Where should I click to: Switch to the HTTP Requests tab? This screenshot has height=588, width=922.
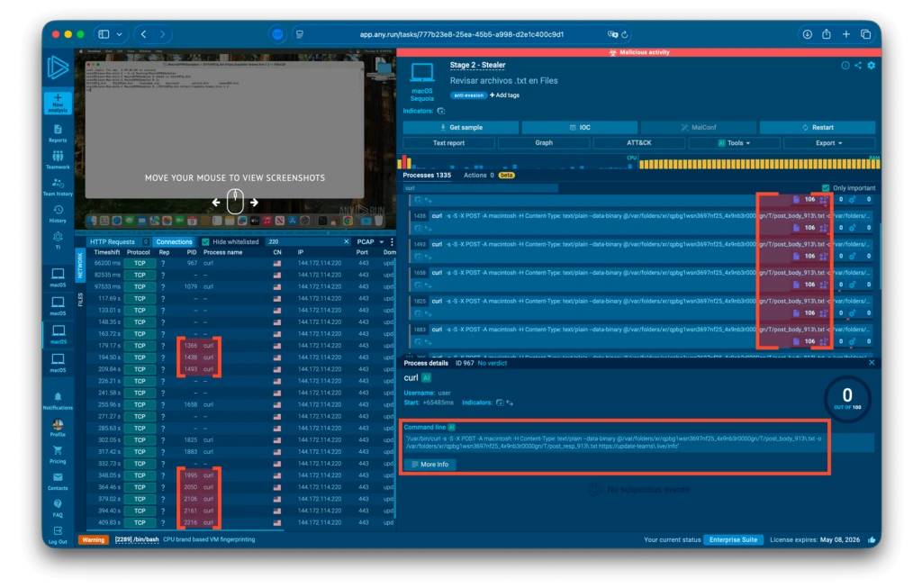point(113,242)
